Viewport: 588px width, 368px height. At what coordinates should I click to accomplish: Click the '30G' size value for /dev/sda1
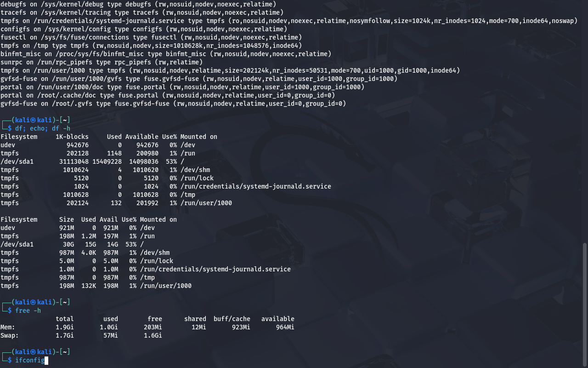pyautogui.click(x=68, y=244)
